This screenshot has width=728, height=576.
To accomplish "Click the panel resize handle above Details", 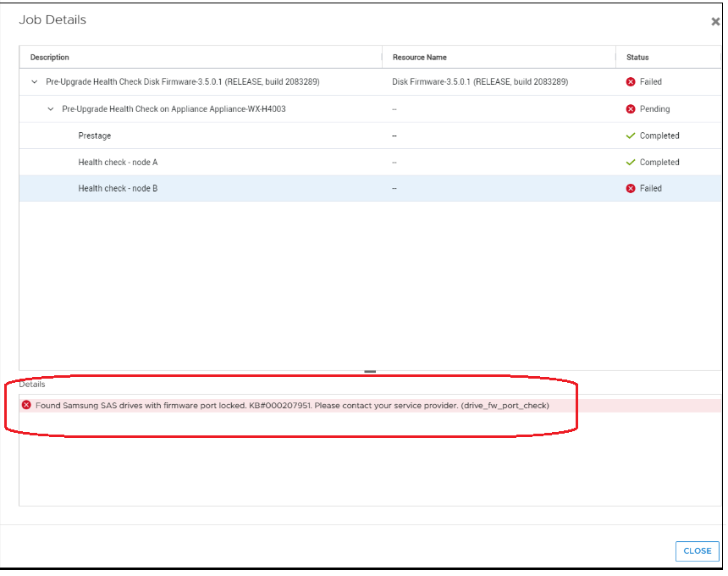I will [370, 370].
